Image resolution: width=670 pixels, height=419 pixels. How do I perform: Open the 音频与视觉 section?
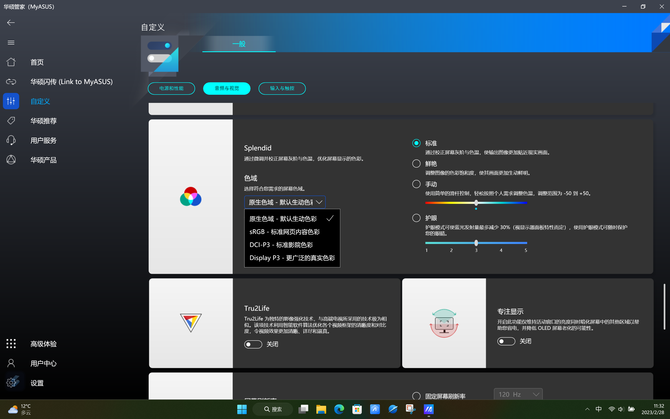coord(226,88)
